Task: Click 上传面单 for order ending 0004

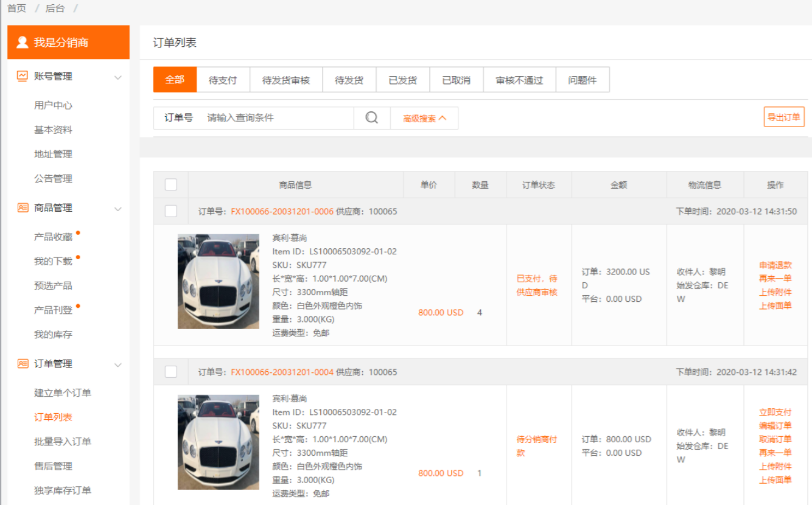Action: point(775,479)
